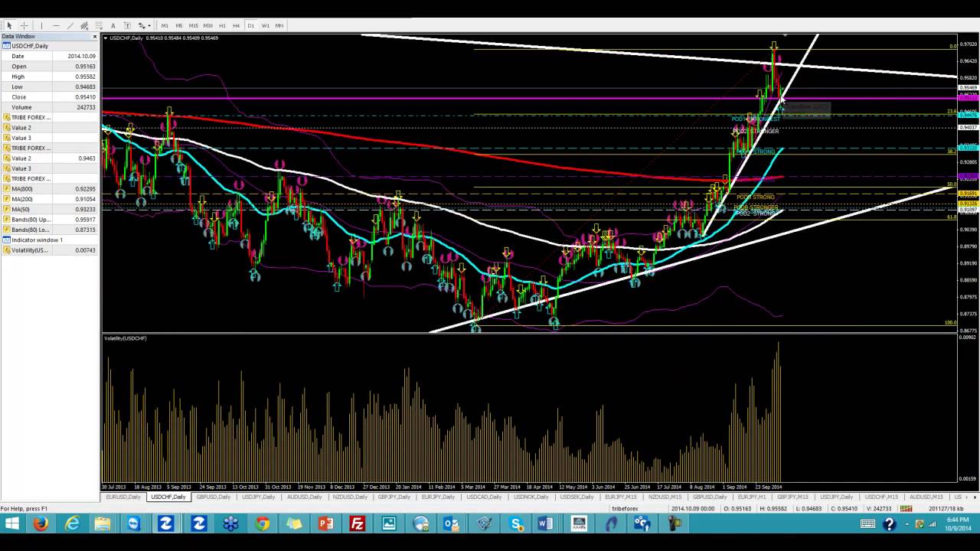Open Google Chrome from taskbar
Viewport: 980px width, 551px height.
point(263,524)
